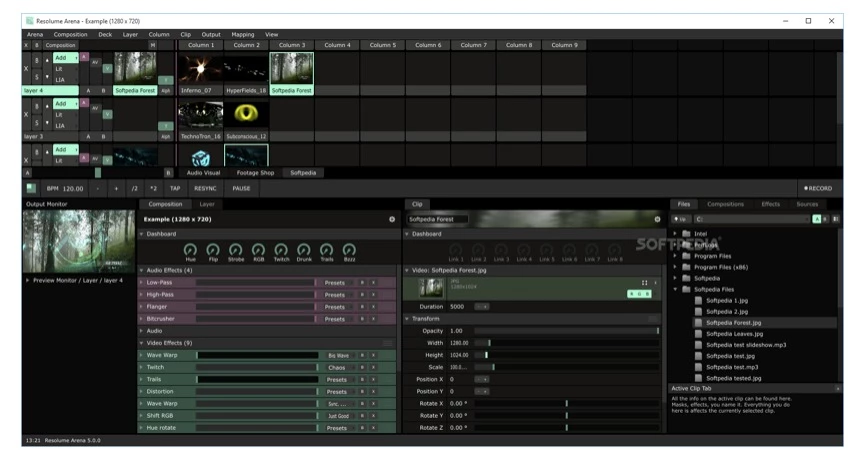Viewport: 855px width, 461px height.
Task: Click the green tempo indicator square
Action: point(31,188)
